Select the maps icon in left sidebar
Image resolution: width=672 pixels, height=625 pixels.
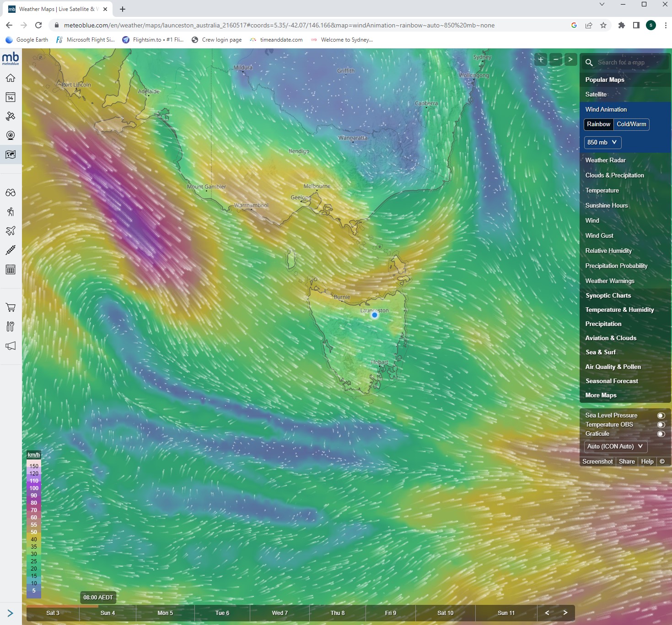point(11,155)
